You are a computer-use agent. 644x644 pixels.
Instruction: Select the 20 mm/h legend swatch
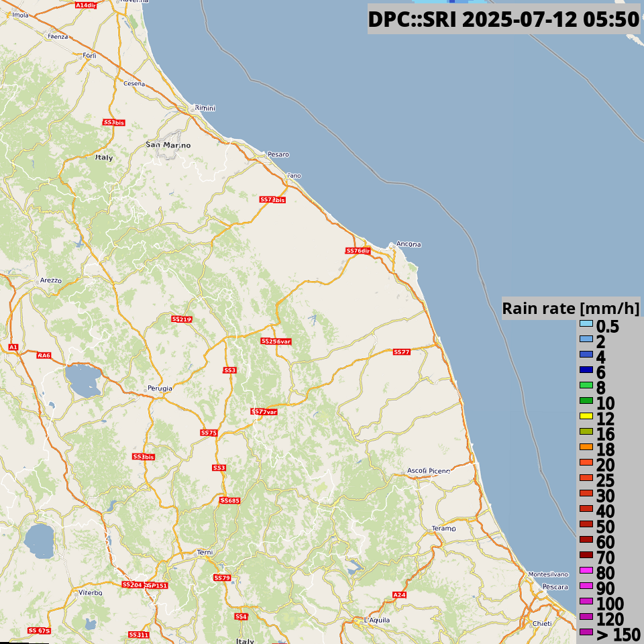(x=586, y=462)
